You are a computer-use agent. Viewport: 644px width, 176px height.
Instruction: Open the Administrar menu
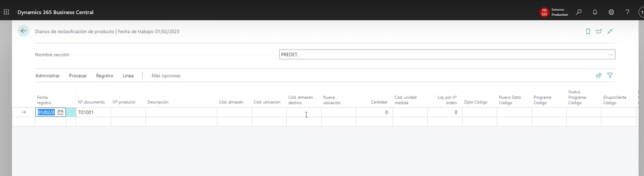pyautogui.click(x=48, y=76)
